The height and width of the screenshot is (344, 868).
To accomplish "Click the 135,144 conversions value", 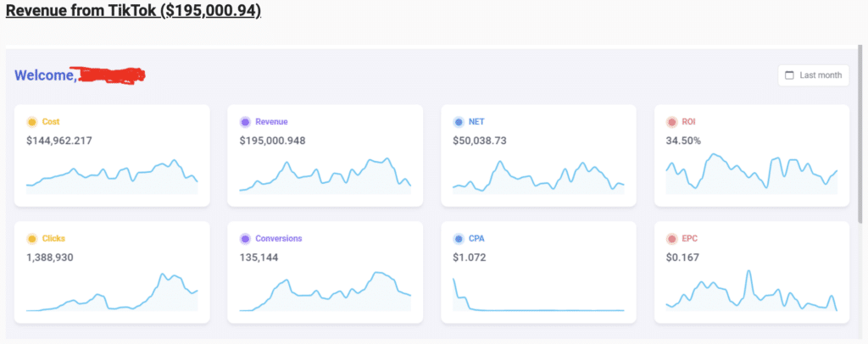I will click(x=259, y=258).
